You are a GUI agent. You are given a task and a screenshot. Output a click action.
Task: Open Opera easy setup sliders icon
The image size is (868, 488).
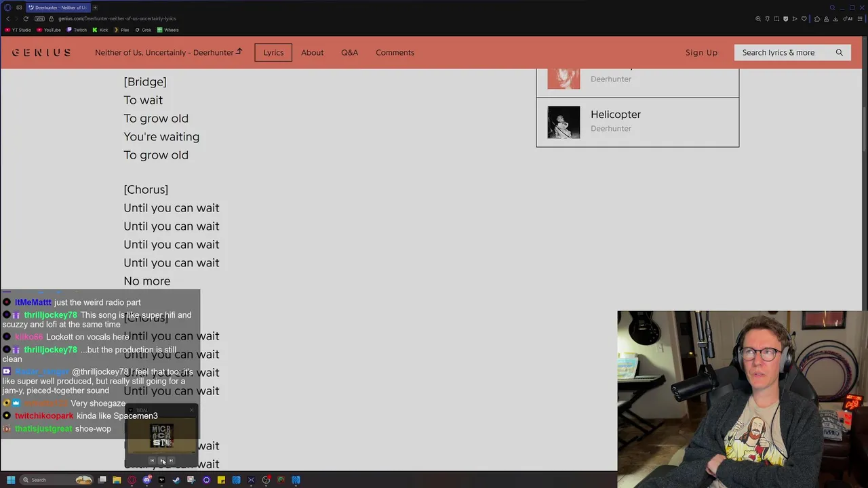pos(860,19)
